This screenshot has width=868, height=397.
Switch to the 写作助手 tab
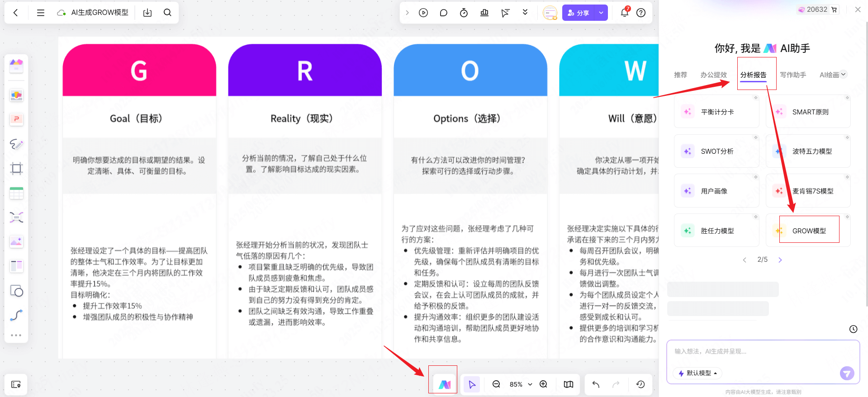793,75
